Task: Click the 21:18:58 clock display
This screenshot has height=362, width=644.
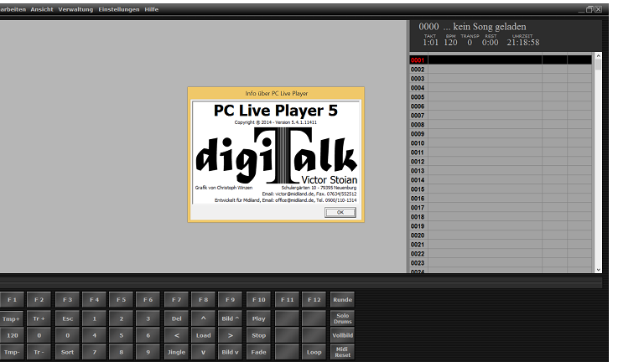Action: pyautogui.click(x=523, y=42)
